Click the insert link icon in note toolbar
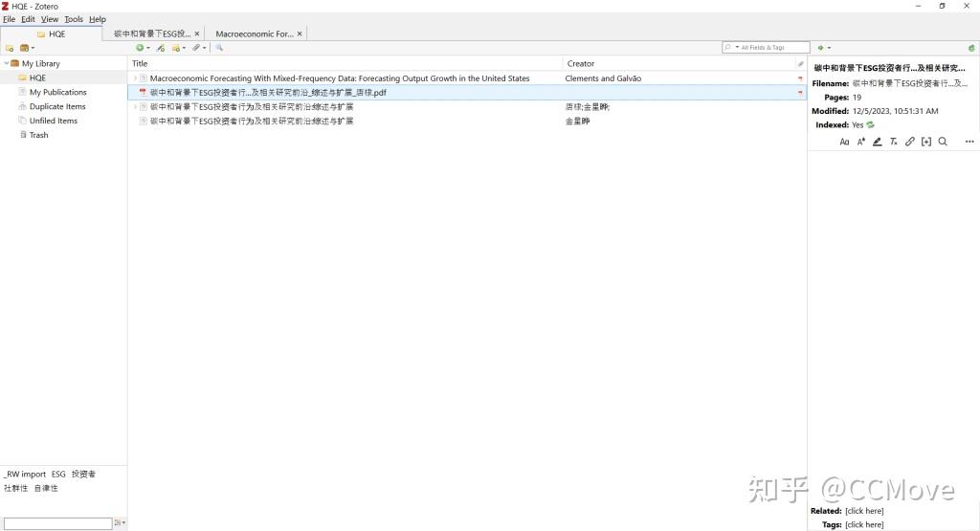This screenshot has width=980, height=531. pos(910,142)
